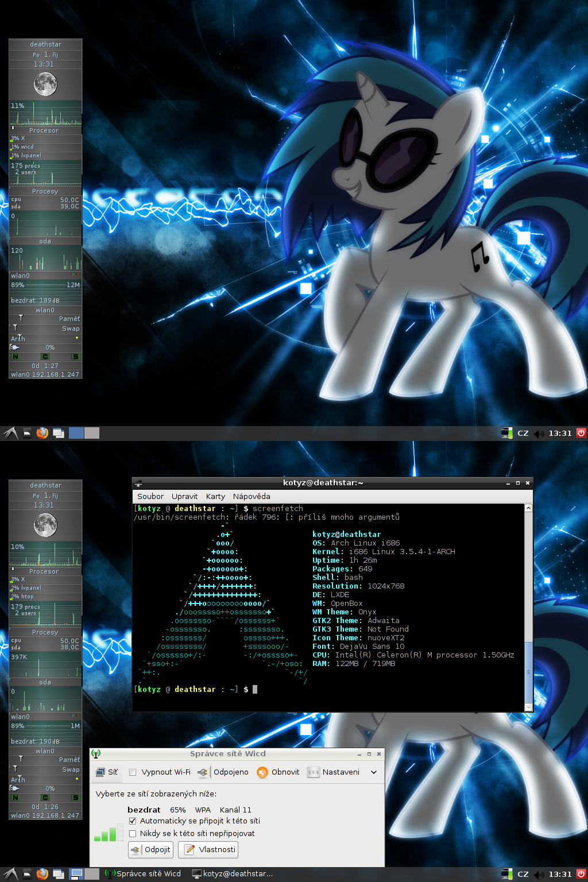This screenshot has width=588, height=882.
Task: Click the terminal scrollbar up arrow
Action: click(x=528, y=508)
